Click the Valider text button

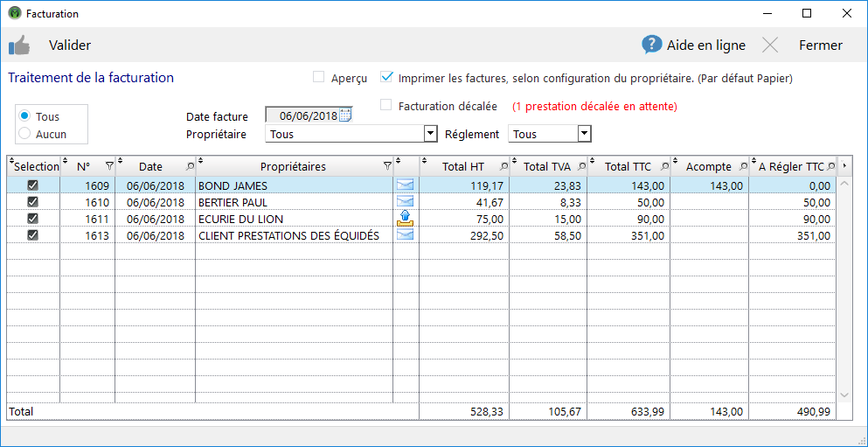70,45
